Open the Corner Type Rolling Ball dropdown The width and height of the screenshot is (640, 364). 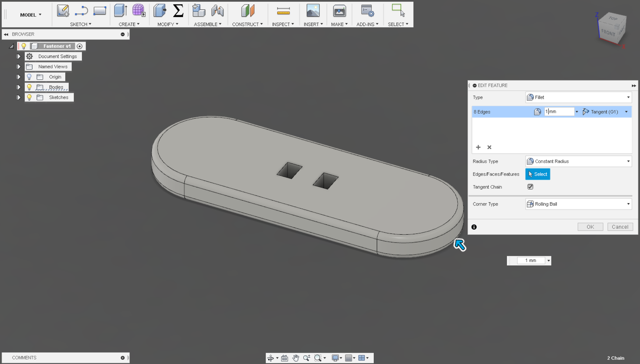pyautogui.click(x=578, y=204)
